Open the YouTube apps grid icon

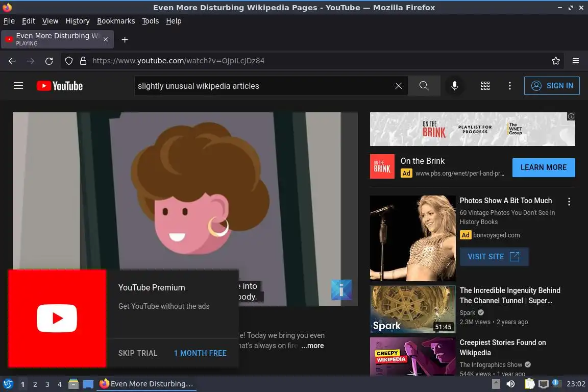(485, 86)
